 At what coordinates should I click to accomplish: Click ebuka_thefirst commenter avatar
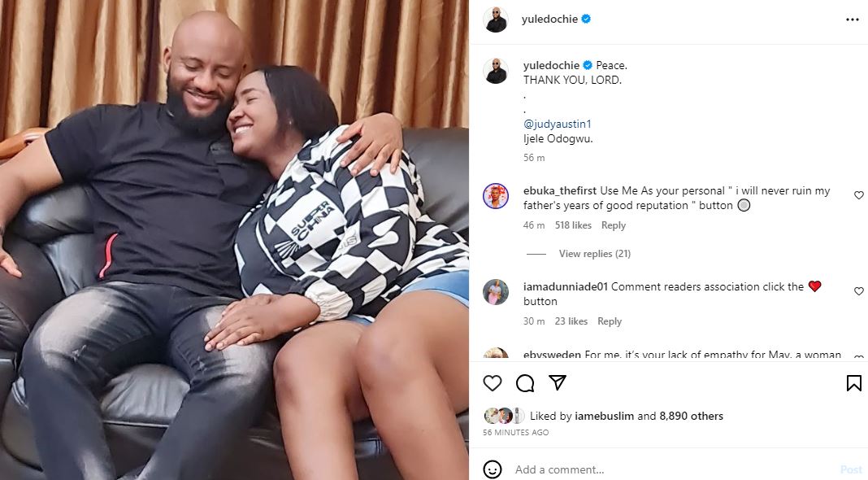496,196
